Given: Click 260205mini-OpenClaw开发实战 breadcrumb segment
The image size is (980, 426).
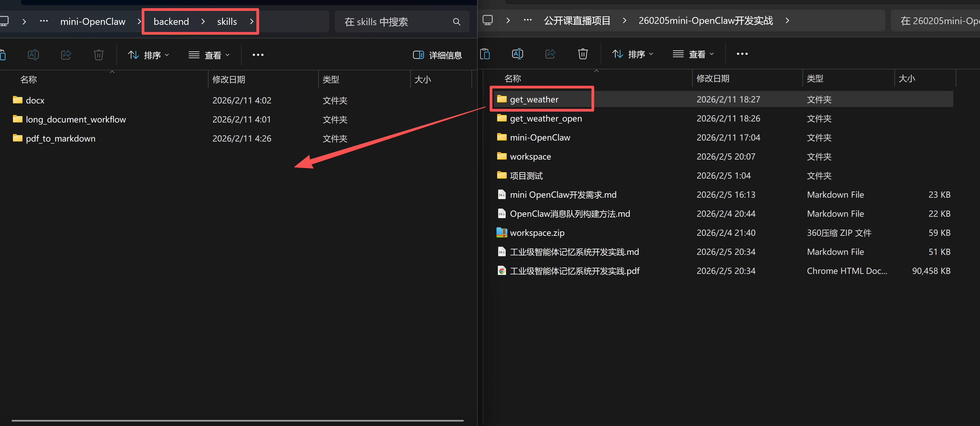Looking at the screenshot, I should pos(706,20).
